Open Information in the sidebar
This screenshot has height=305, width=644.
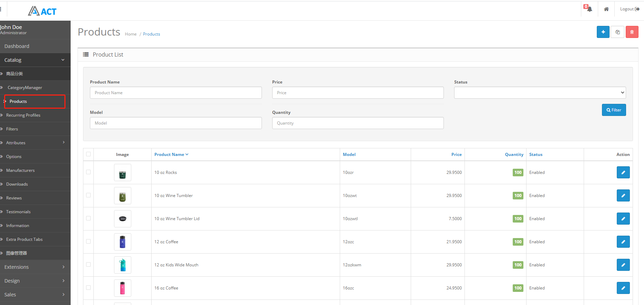click(35, 226)
